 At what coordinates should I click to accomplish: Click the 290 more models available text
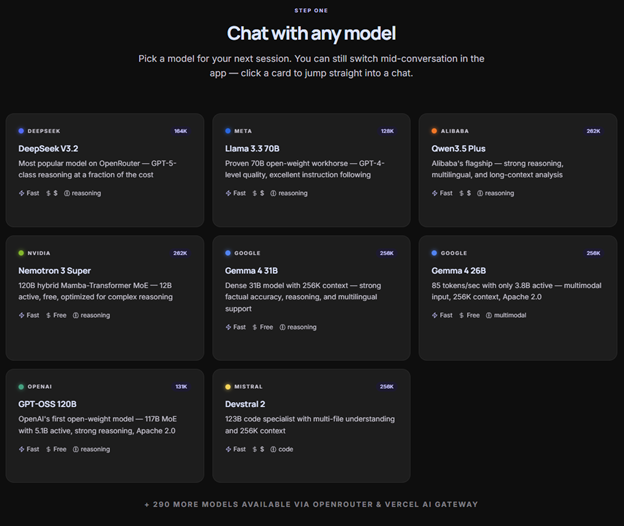[x=311, y=504]
